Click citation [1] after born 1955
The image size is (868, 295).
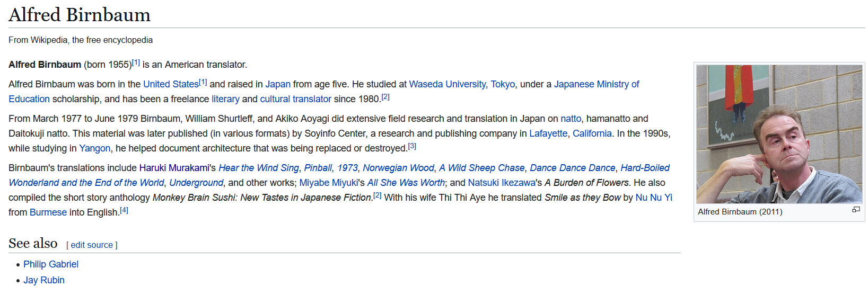click(x=136, y=62)
